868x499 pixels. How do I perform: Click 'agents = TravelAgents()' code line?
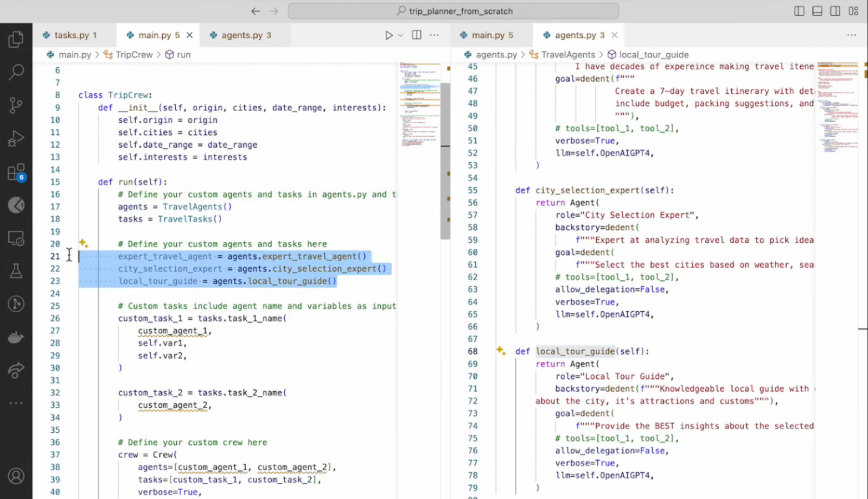pyautogui.click(x=175, y=206)
